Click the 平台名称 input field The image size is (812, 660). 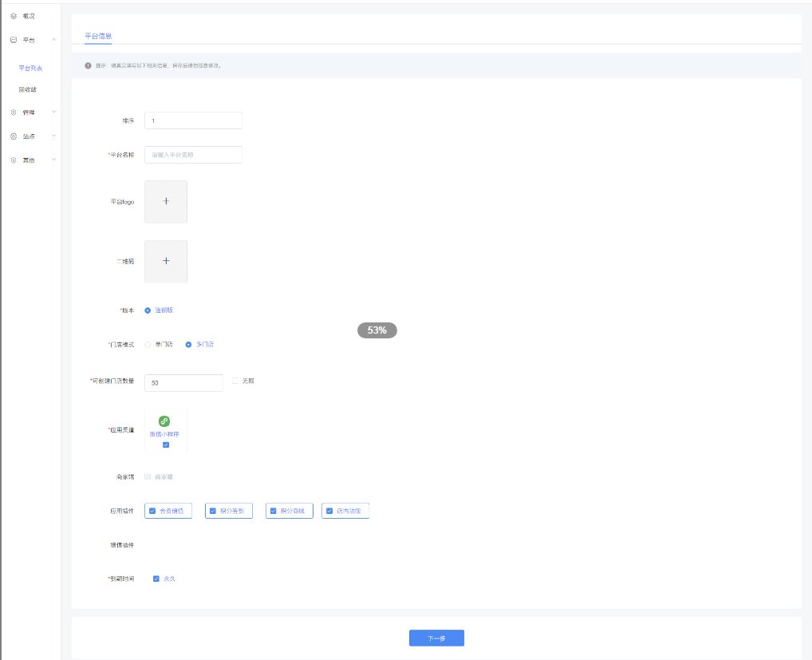point(193,155)
